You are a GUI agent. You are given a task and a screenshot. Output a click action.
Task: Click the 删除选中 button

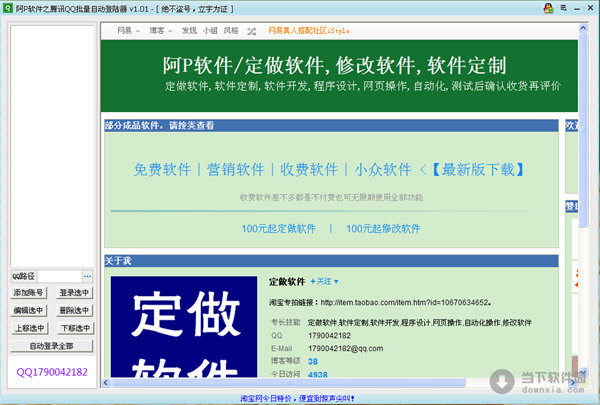click(75, 310)
